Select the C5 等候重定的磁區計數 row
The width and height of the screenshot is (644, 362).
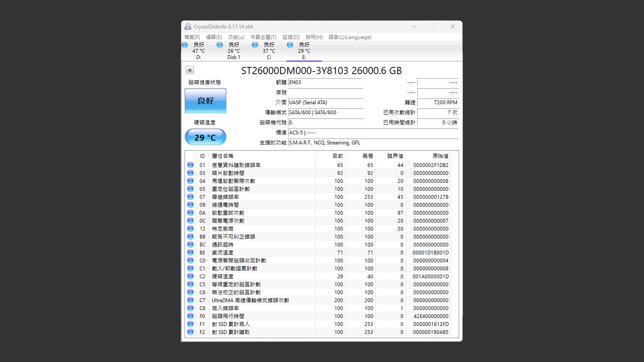coord(236,284)
